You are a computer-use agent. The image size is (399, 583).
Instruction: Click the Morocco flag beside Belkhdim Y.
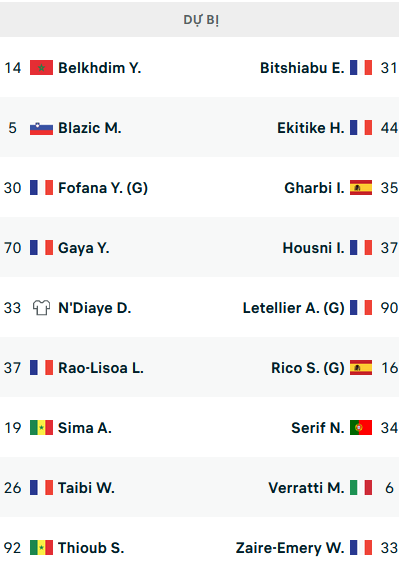[41, 68]
